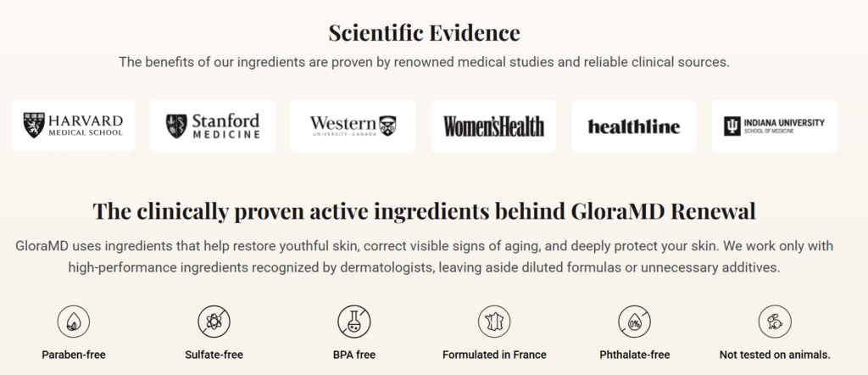Click the Not tested on animals label

pos(774,355)
